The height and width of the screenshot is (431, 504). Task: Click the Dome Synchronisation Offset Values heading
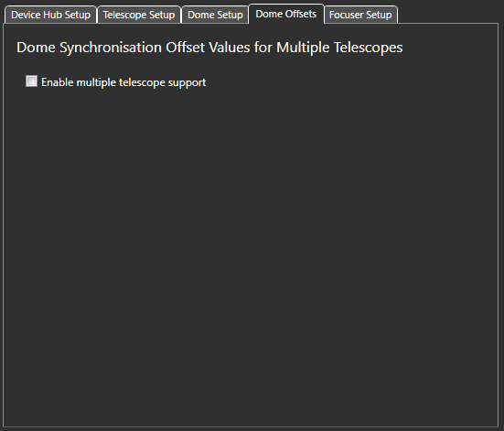(x=209, y=48)
